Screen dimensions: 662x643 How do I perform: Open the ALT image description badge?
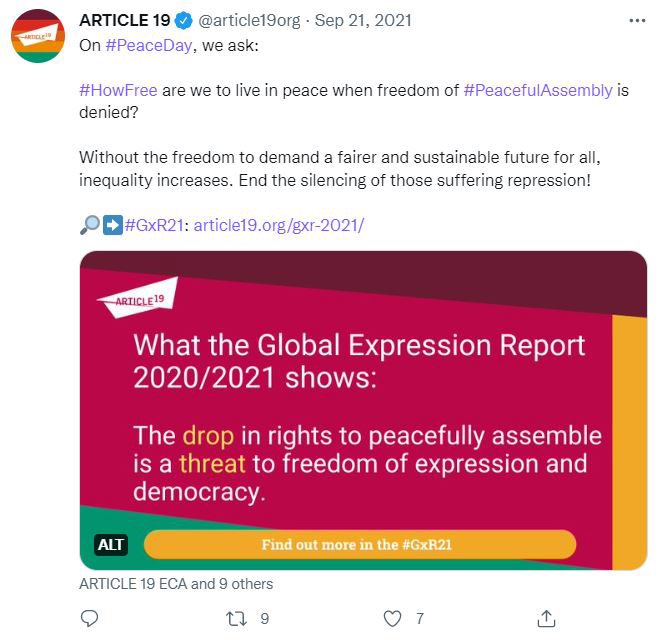point(110,545)
